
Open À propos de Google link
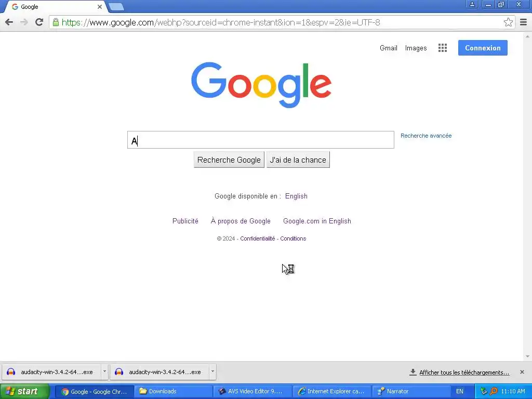(x=241, y=221)
